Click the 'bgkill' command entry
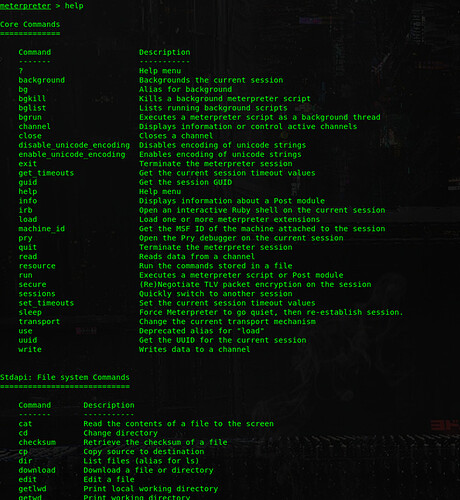 tap(32, 99)
